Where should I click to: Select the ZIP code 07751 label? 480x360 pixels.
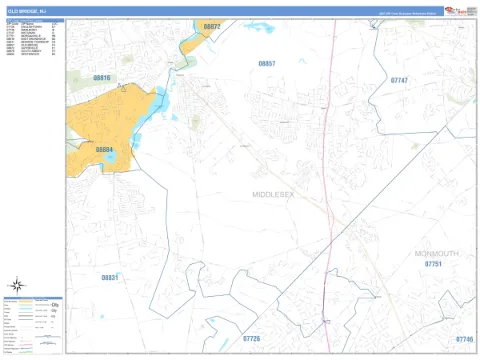pyautogui.click(x=433, y=264)
